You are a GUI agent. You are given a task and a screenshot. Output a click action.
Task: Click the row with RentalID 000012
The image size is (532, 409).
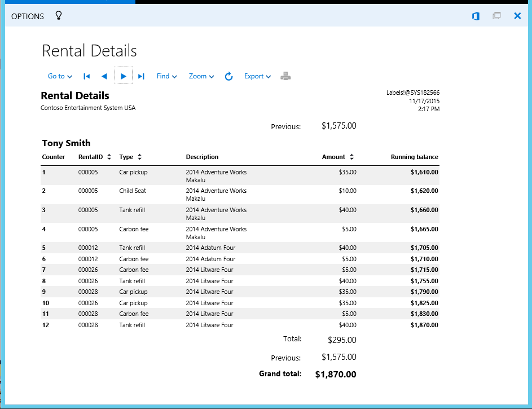click(x=169, y=247)
